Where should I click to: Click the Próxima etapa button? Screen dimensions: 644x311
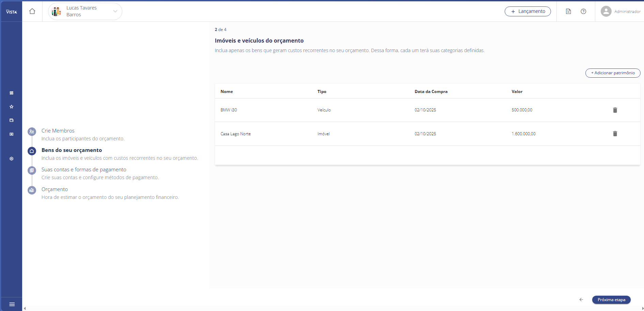[611, 300]
